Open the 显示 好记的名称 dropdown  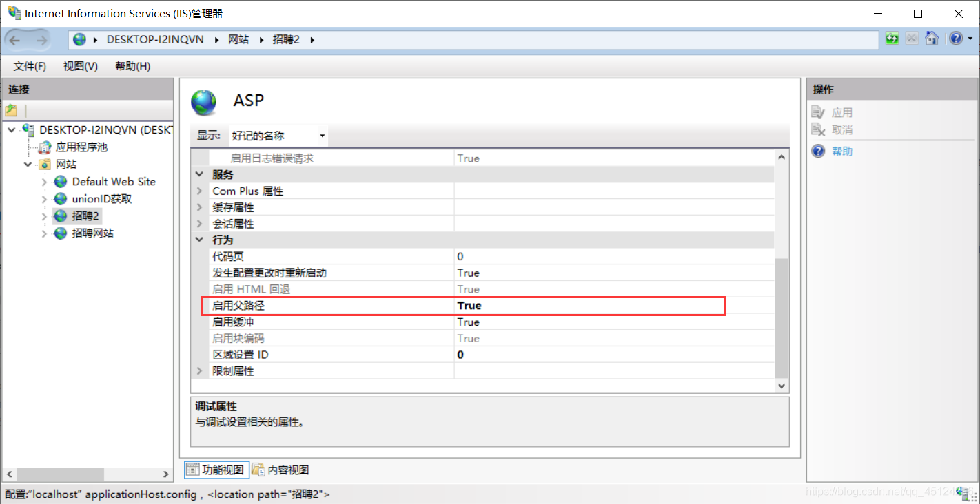tap(278, 136)
